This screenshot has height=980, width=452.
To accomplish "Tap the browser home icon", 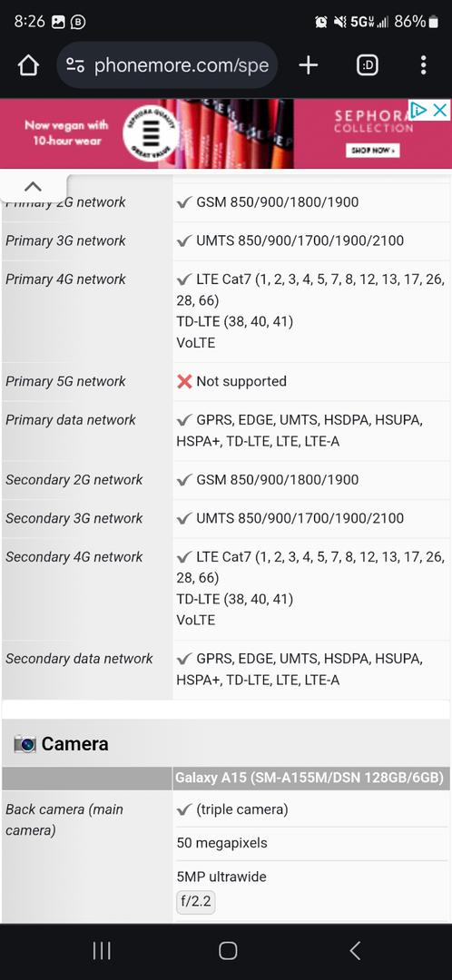I will click(x=28, y=65).
